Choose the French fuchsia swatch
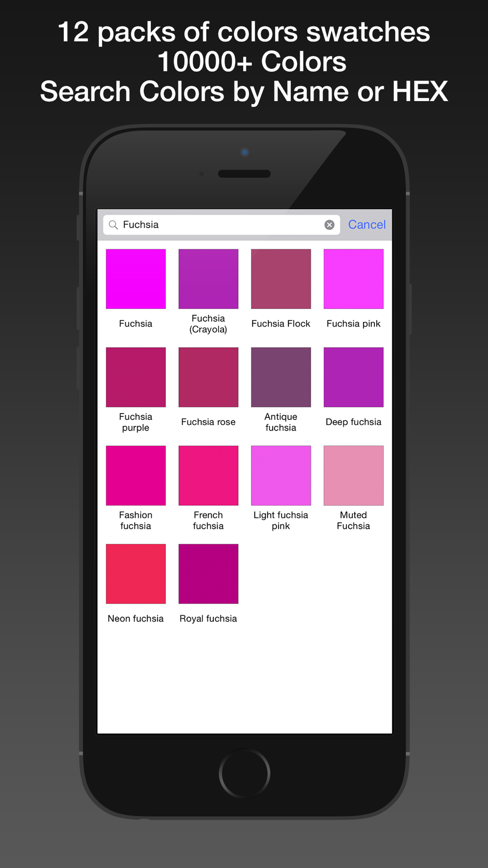This screenshot has height=868, width=488. click(x=208, y=475)
